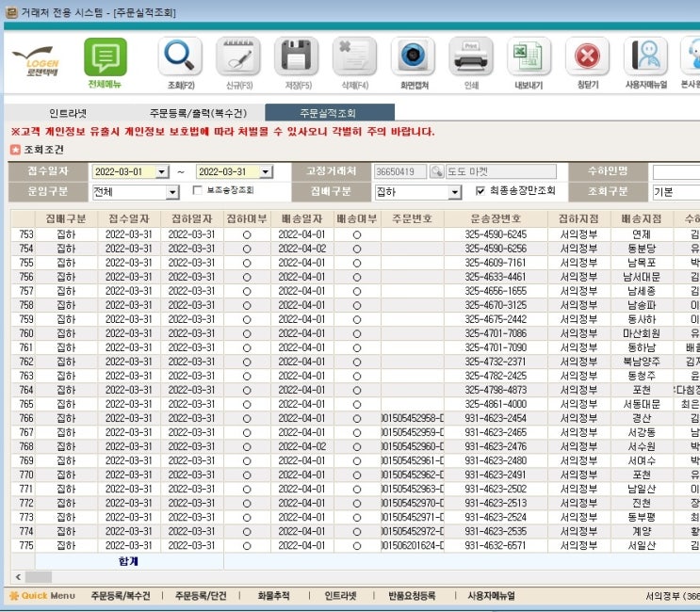The image size is (700, 612).
Task: Click the 신규(F3) new entry icon
Action: (237, 57)
